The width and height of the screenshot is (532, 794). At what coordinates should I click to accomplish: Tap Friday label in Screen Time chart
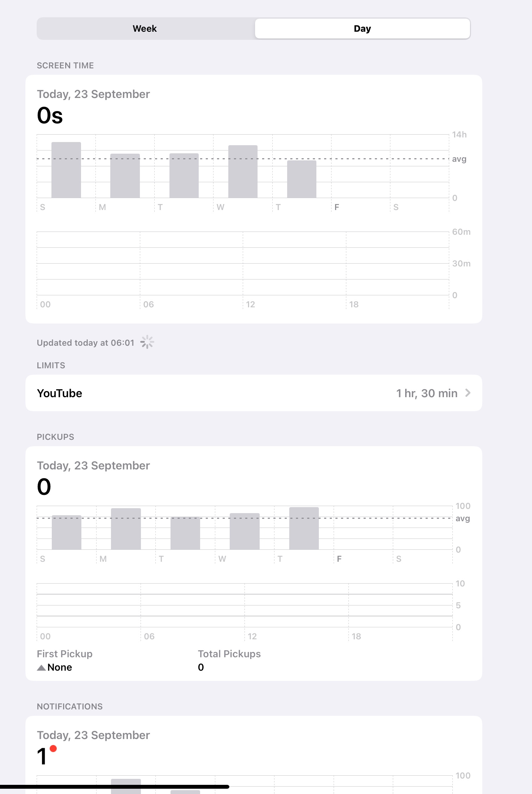pyautogui.click(x=337, y=207)
